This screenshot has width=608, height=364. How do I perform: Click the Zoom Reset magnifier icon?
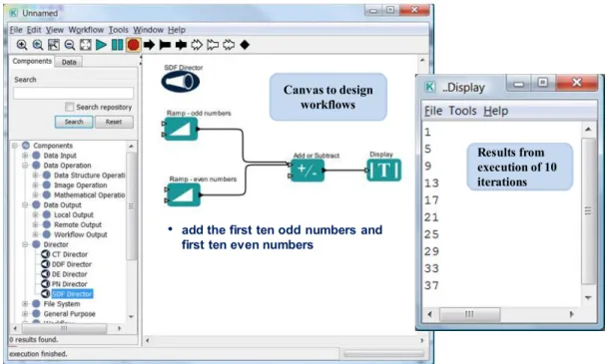38,45
